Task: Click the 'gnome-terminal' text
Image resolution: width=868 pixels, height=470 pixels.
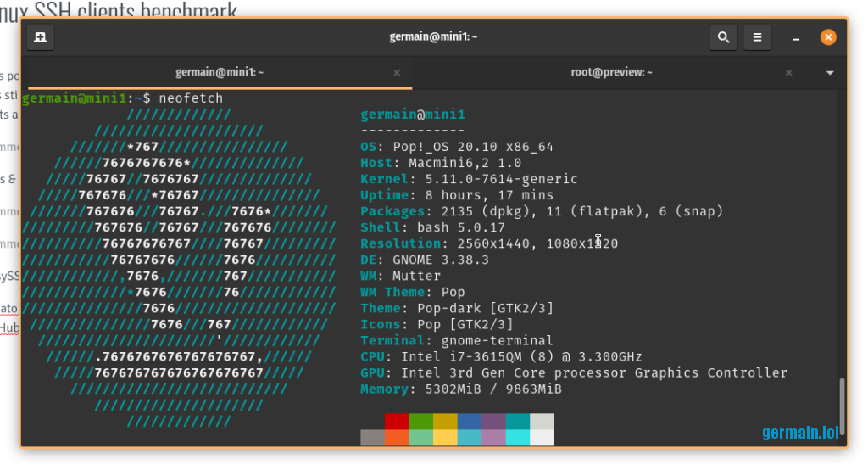Action: (497, 340)
